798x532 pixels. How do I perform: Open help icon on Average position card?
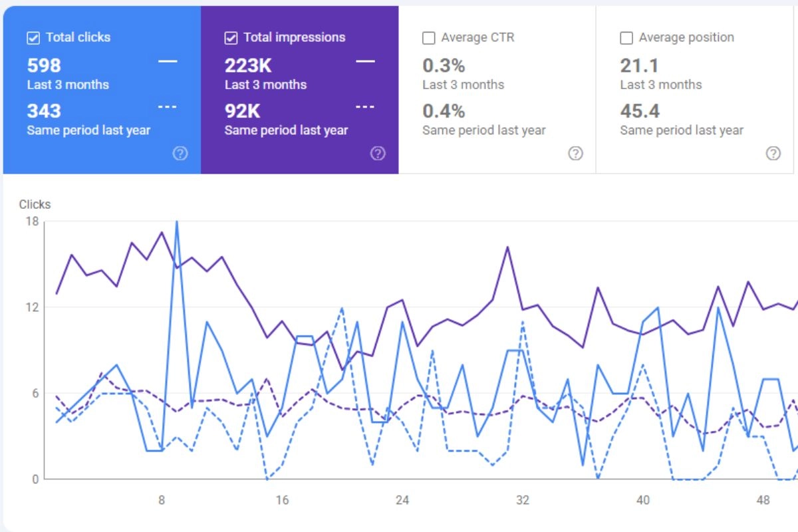(773, 154)
